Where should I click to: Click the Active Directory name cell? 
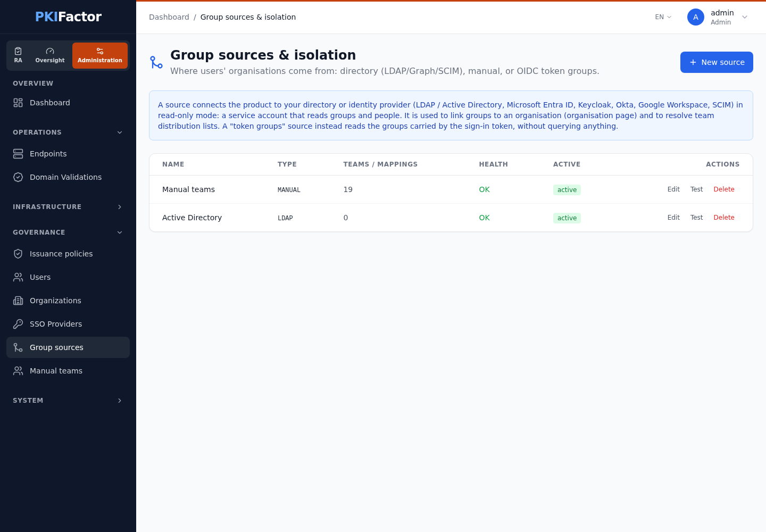[x=192, y=218]
